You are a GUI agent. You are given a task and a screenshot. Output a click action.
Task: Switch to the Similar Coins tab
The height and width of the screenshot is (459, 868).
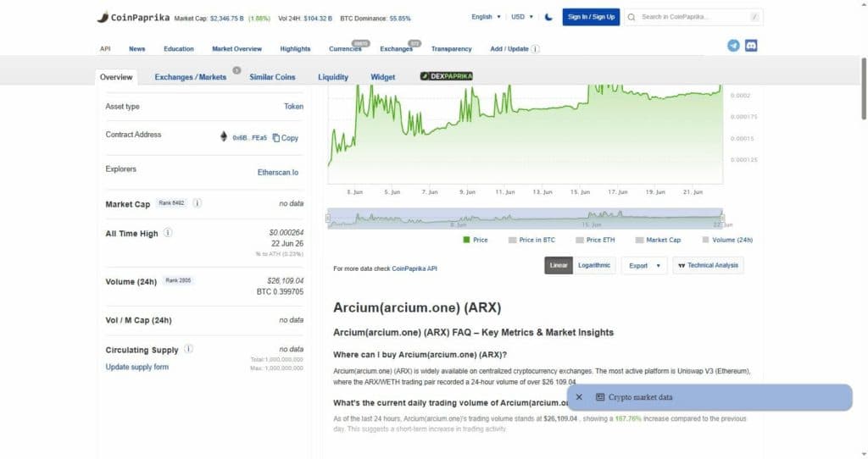pos(272,77)
